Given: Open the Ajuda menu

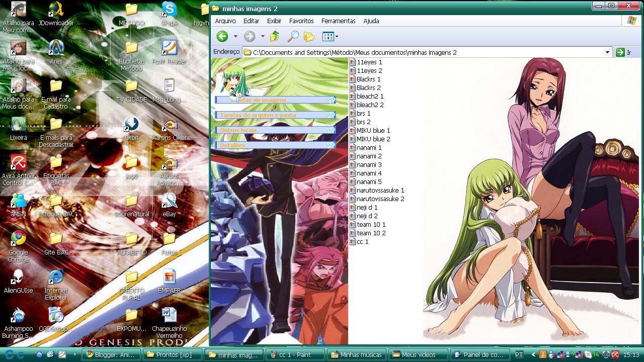Looking at the screenshot, I should pos(371,21).
